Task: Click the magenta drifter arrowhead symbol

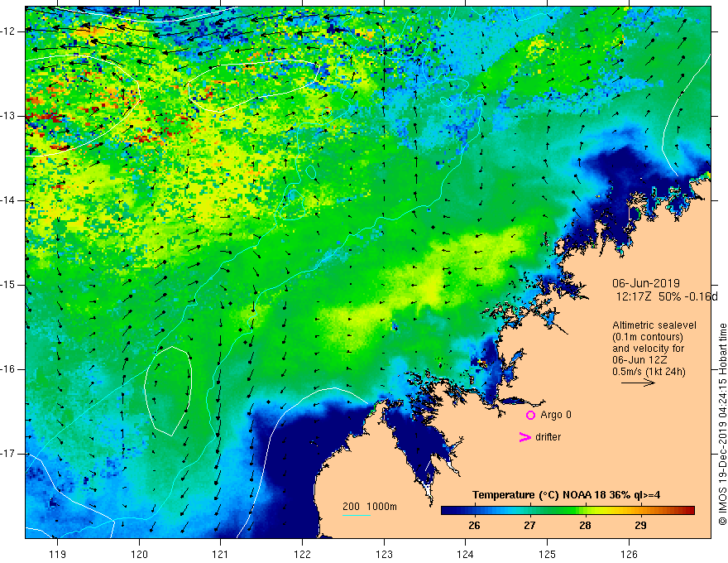Action: coord(524,437)
